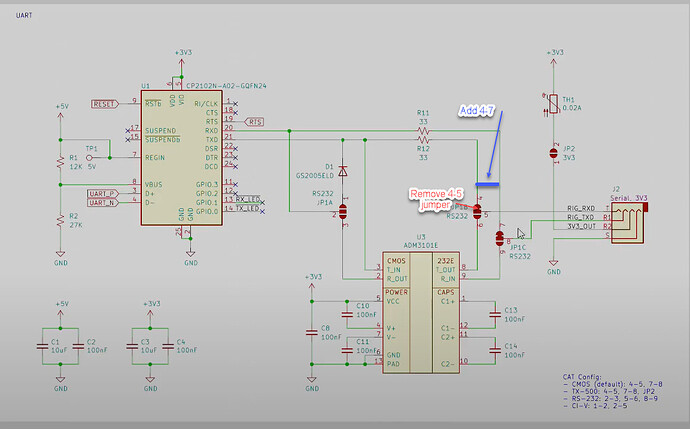Select capacitor C3 10uF symbol
Viewport: 690px width, 429px height.
click(132, 347)
